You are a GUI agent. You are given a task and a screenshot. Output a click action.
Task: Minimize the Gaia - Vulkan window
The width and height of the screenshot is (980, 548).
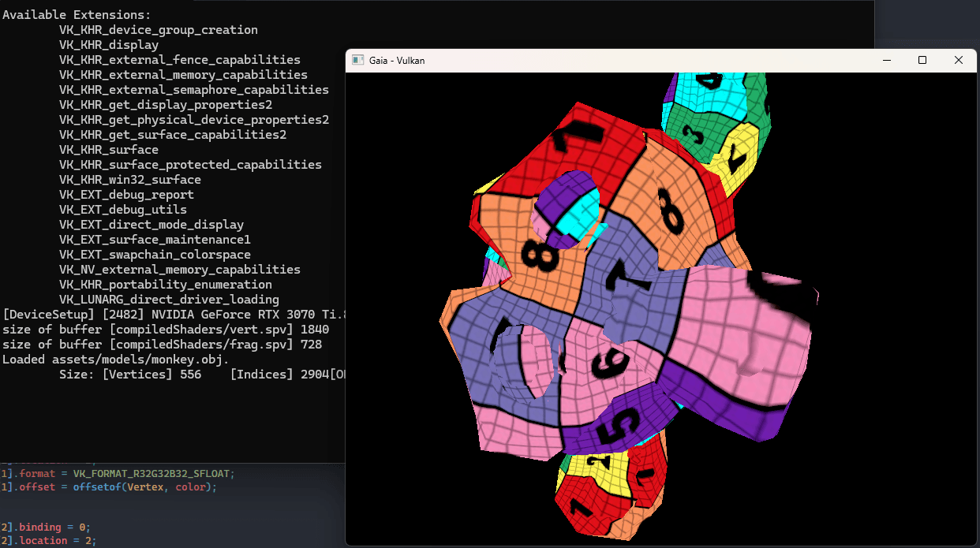[x=886, y=60]
